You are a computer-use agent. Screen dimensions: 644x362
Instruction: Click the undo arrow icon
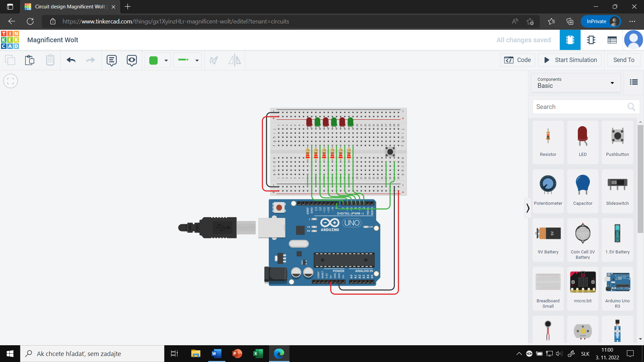click(x=71, y=60)
